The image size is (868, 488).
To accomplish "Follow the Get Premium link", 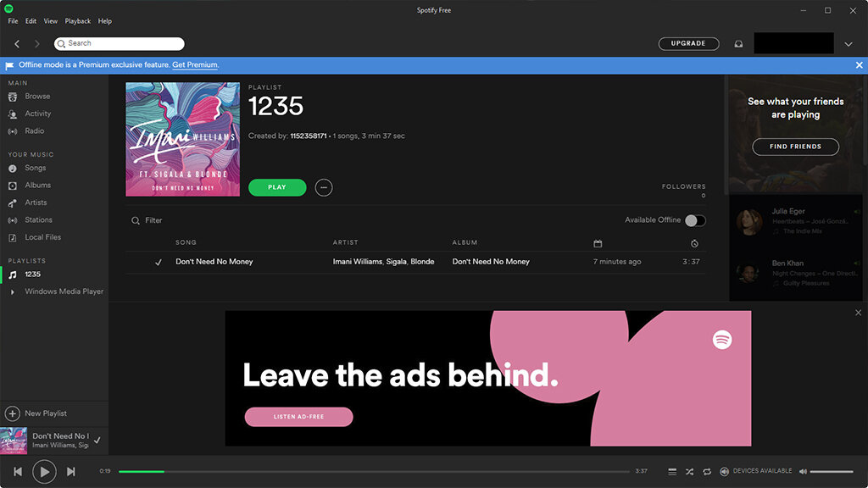I will (195, 64).
